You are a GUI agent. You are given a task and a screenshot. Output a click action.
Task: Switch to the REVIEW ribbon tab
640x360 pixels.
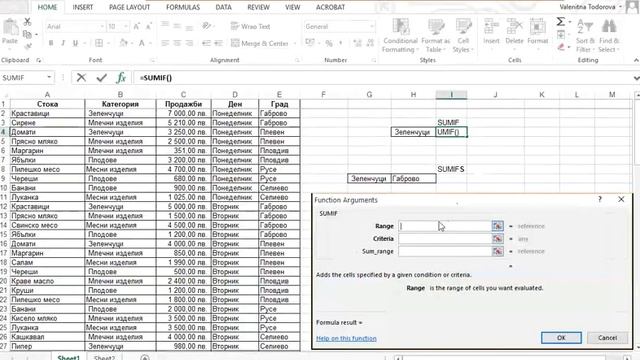[x=258, y=7]
